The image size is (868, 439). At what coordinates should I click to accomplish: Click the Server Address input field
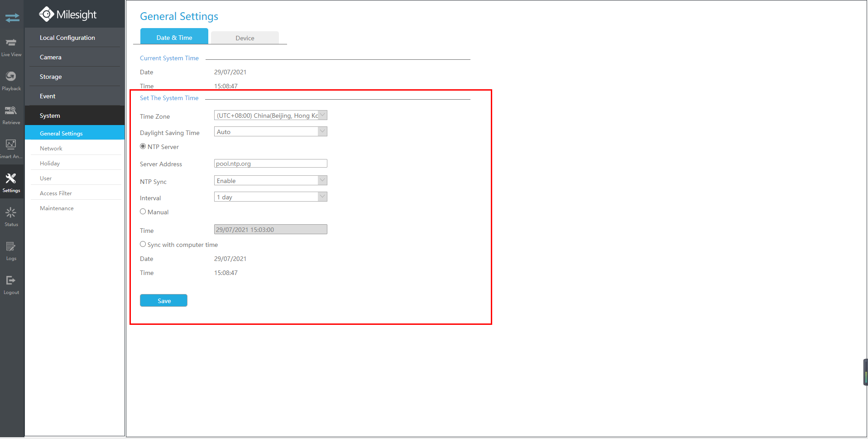point(270,164)
